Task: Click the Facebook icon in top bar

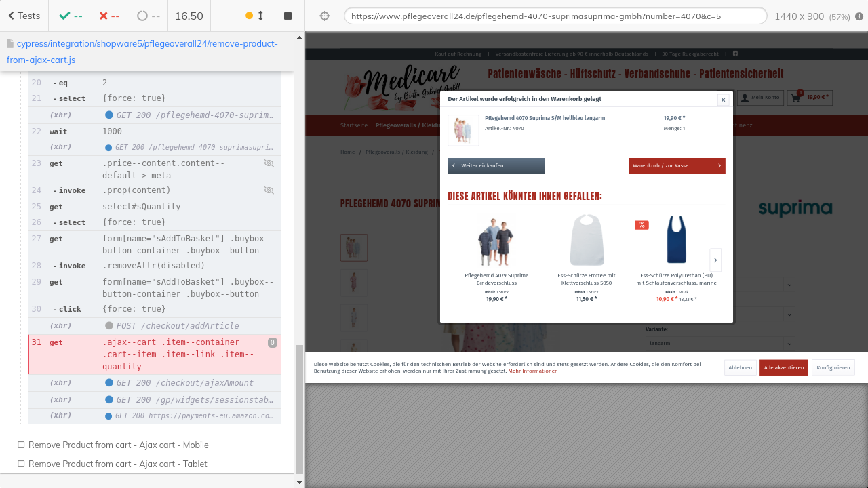Action: pyautogui.click(x=735, y=54)
